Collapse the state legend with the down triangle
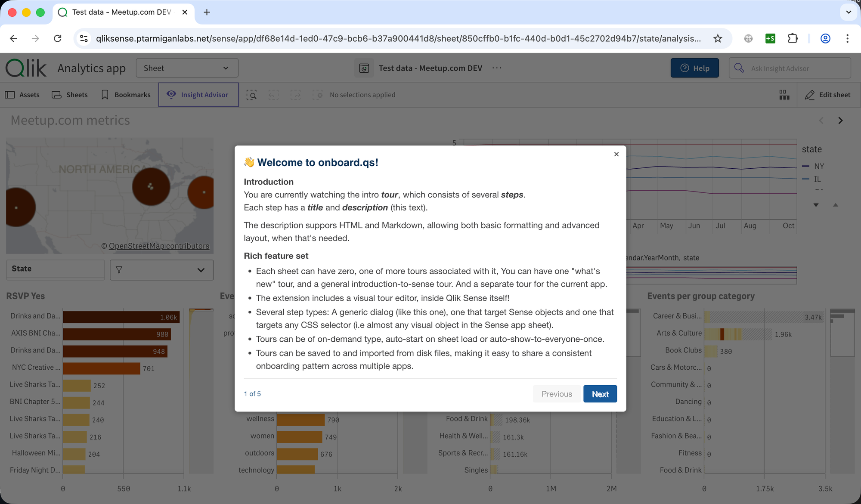861x504 pixels. pos(816,205)
